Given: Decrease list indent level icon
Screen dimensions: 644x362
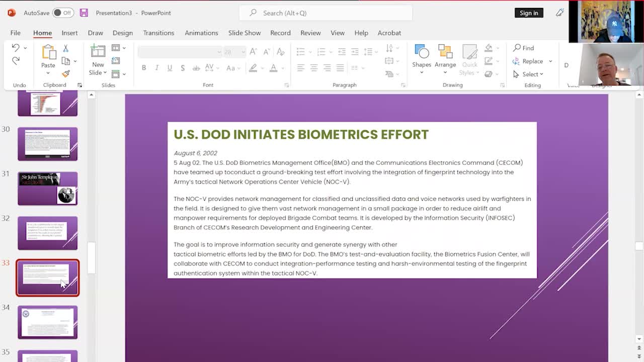Looking at the screenshot, I should click(342, 52).
